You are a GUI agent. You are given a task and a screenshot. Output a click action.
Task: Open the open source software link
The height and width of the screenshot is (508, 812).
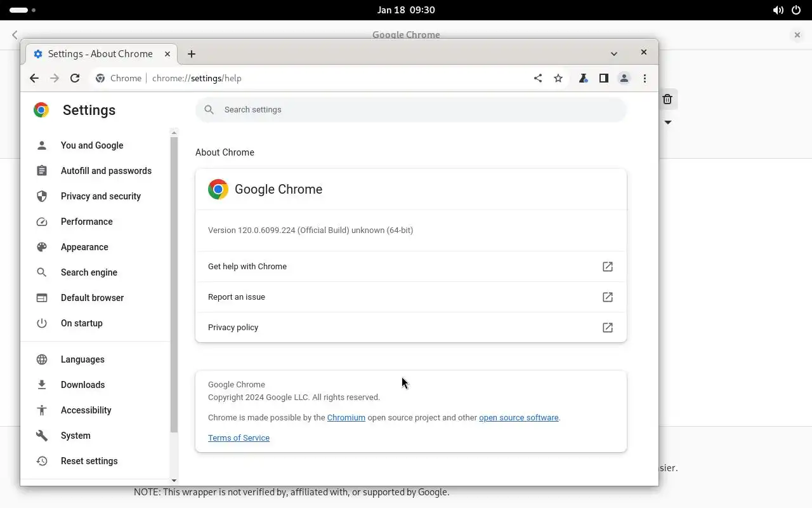point(519,418)
